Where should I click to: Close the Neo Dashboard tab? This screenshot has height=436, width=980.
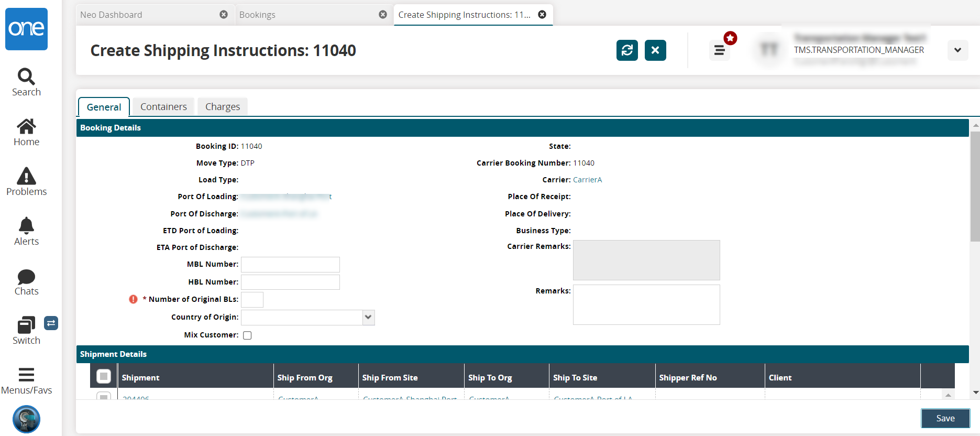[224, 15]
